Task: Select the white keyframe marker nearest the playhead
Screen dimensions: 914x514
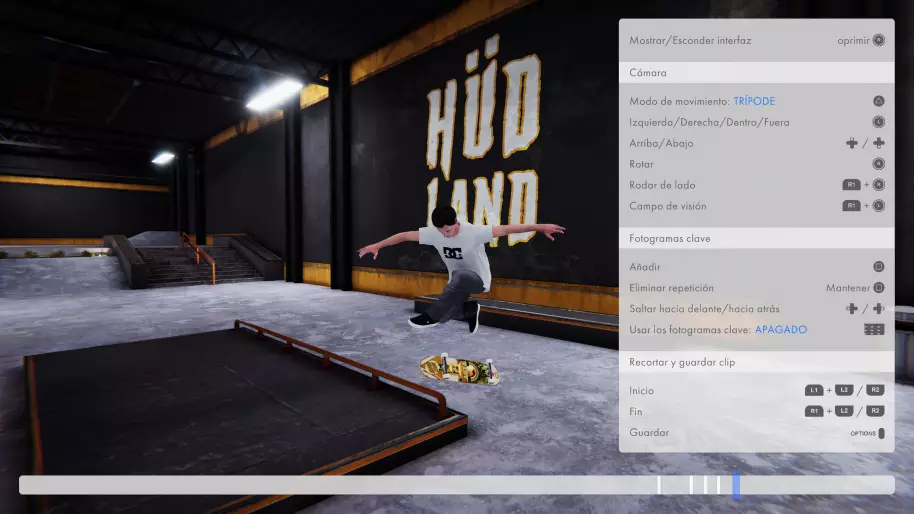Action: point(719,485)
